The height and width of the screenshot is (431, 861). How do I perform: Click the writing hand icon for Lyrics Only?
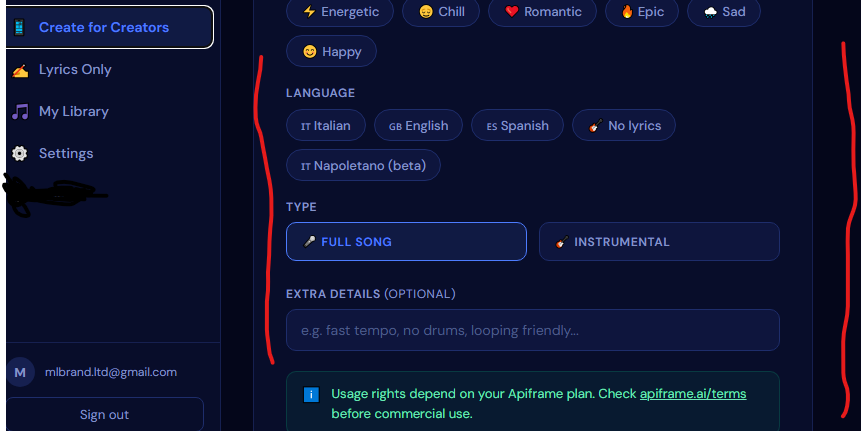(20, 70)
